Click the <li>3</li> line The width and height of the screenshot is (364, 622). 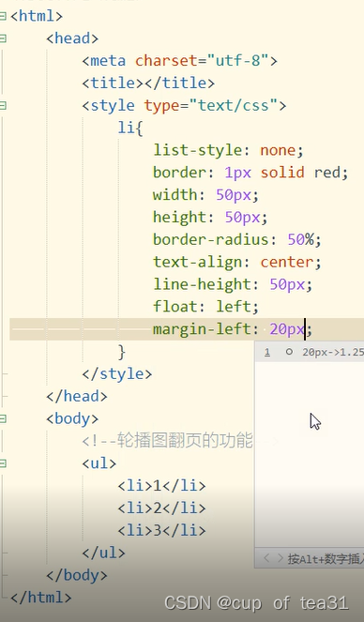coord(161,530)
